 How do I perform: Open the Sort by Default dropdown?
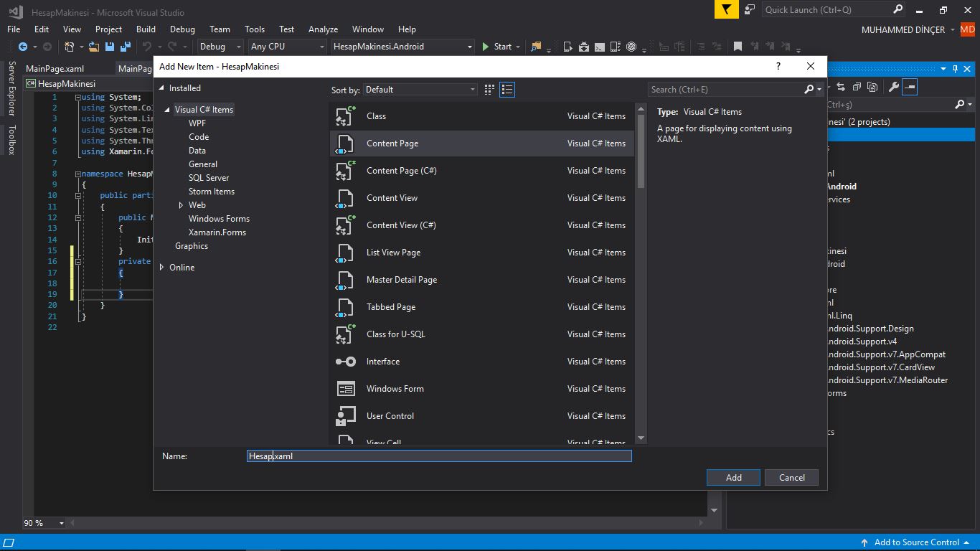point(420,90)
